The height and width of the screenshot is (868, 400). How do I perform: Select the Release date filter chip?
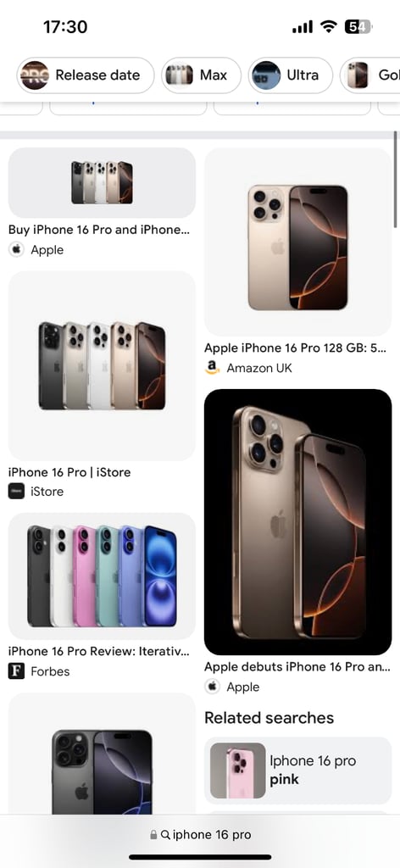[86, 75]
